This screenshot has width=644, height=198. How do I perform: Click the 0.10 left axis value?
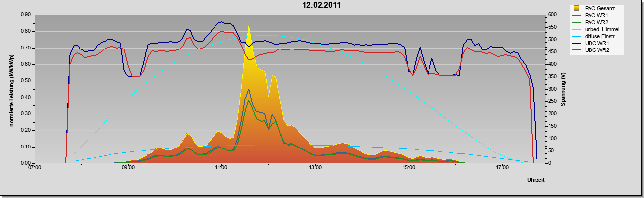(x=26, y=147)
